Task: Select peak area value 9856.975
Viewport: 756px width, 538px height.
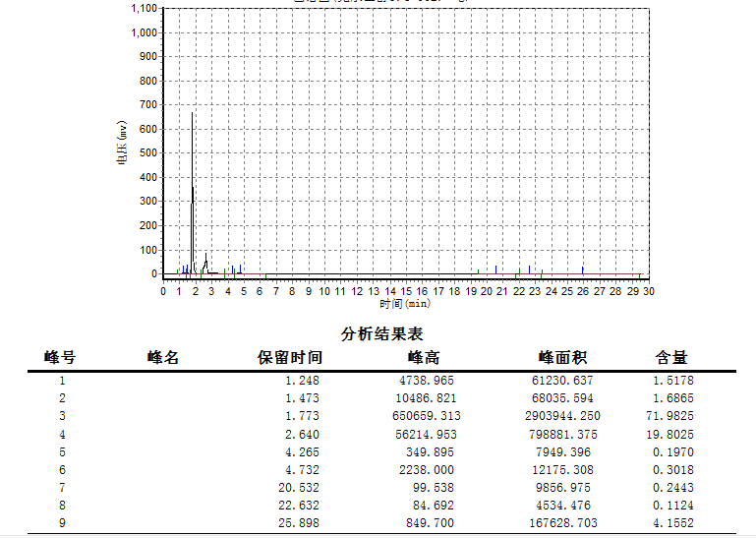Action: point(562,487)
